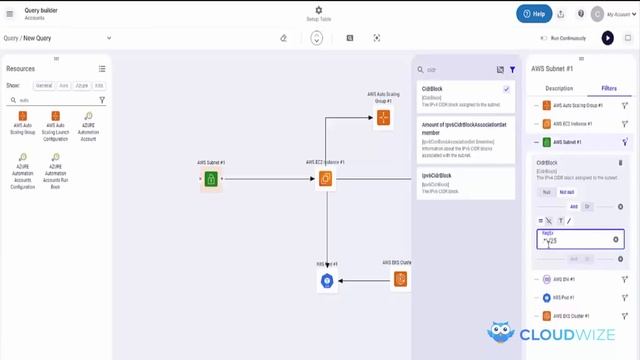The height and width of the screenshot is (360, 640).
Task: Add filter on AWS Auto Scaling Group #1
Action: coord(624,105)
